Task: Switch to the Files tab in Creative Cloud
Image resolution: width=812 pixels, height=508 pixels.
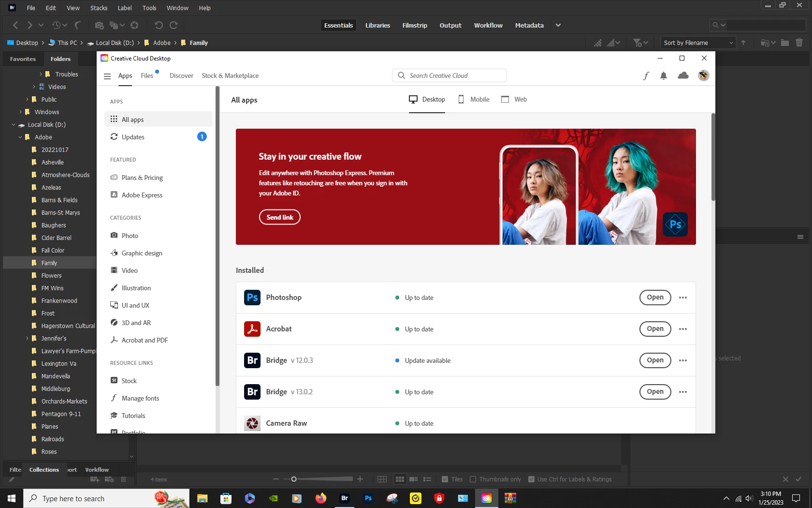Action: click(147, 75)
